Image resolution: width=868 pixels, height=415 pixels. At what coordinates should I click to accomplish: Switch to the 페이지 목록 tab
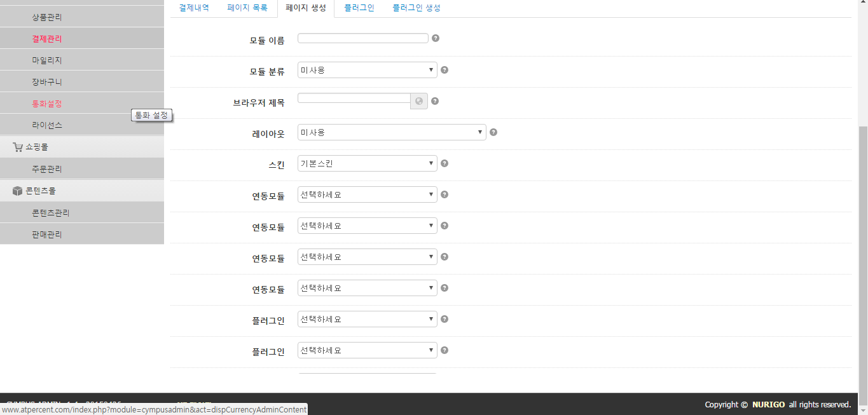click(x=247, y=8)
